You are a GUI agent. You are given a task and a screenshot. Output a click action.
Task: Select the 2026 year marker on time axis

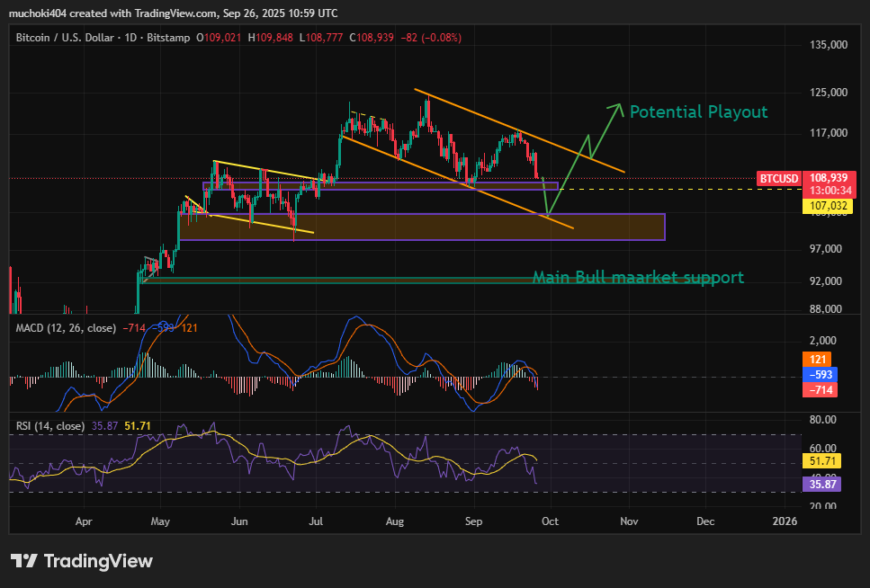[785, 521]
